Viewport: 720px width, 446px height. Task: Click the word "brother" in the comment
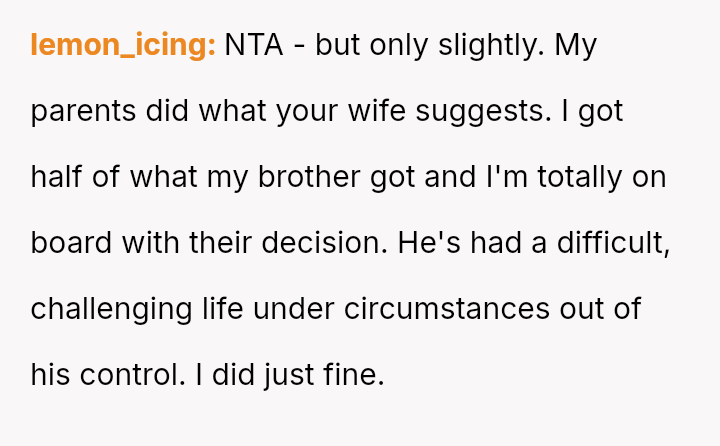(309, 177)
